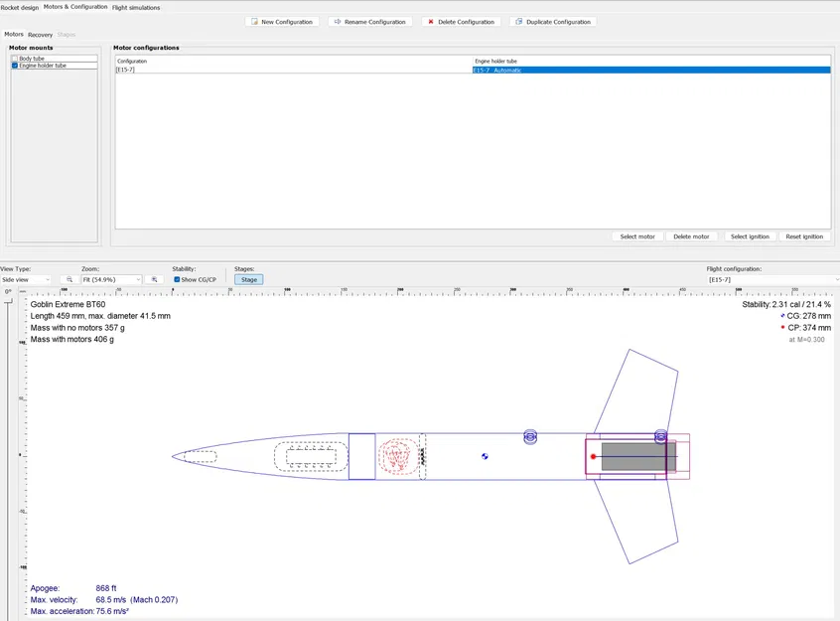Click the New Configuration page icon
Screen dimensions: 840x621
[x=254, y=22]
